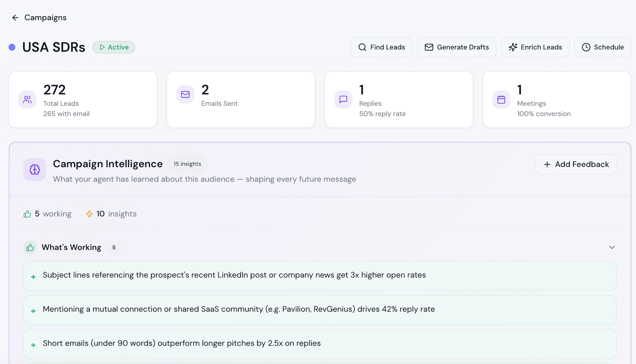Click Add Feedback button
Image resolution: width=636 pixels, height=364 pixels.
point(576,164)
